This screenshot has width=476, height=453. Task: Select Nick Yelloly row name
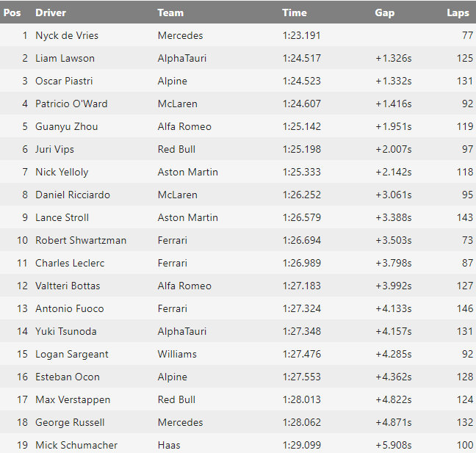[62, 172]
